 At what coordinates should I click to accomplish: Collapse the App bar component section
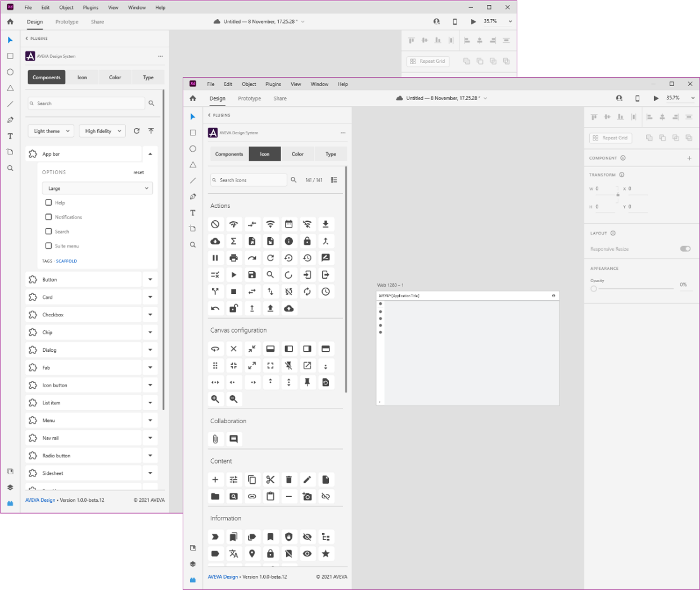click(150, 154)
